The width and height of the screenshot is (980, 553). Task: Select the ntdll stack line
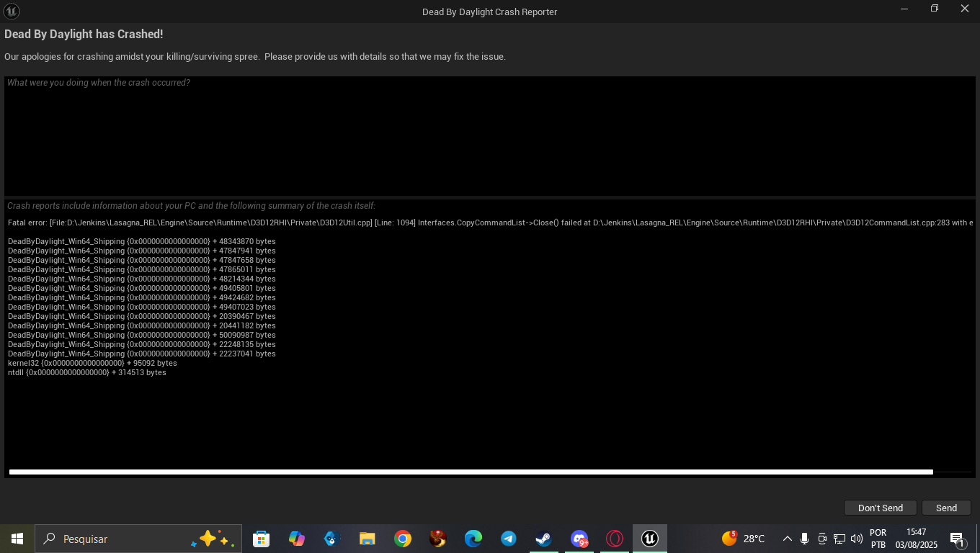click(x=87, y=372)
